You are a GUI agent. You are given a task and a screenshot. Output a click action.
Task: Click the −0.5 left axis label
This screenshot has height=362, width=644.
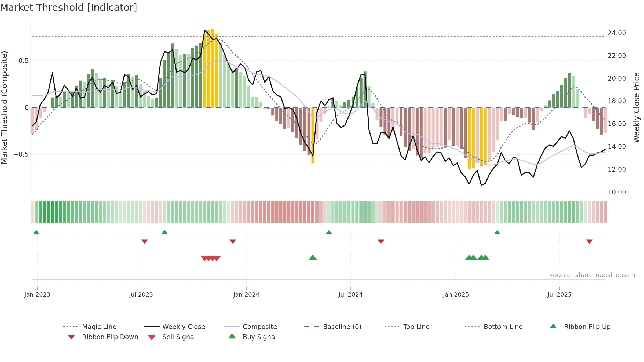(21, 154)
